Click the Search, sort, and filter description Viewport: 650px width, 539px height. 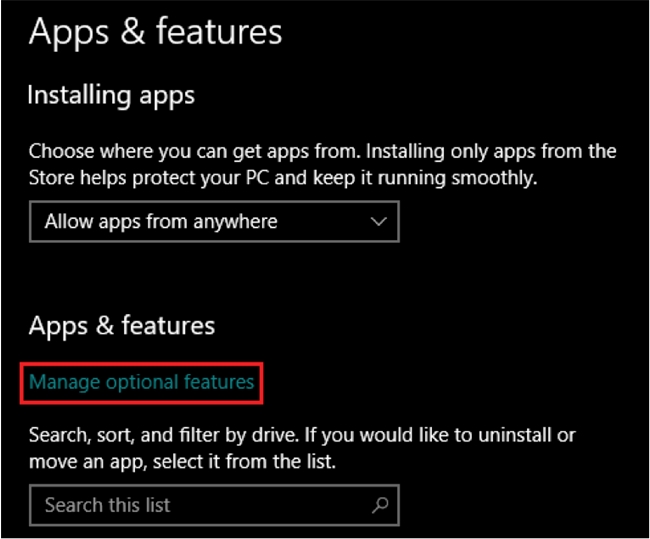[x=302, y=435]
